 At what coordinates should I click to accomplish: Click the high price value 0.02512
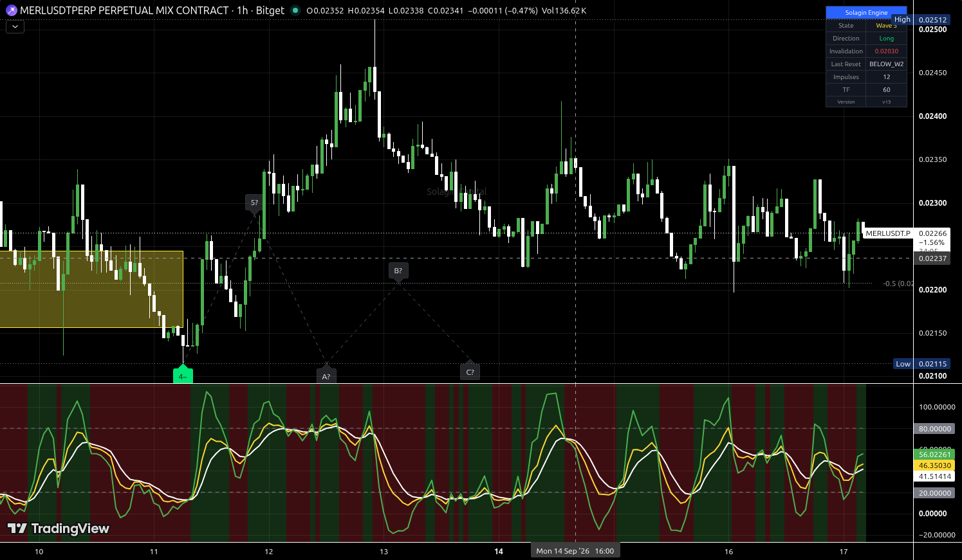click(x=932, y=19)
